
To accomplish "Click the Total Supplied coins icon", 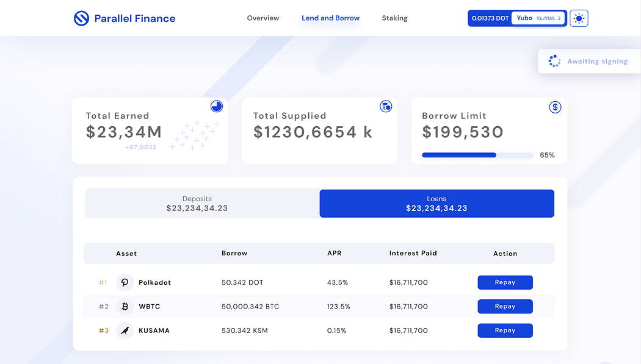I will pos(386,107).
